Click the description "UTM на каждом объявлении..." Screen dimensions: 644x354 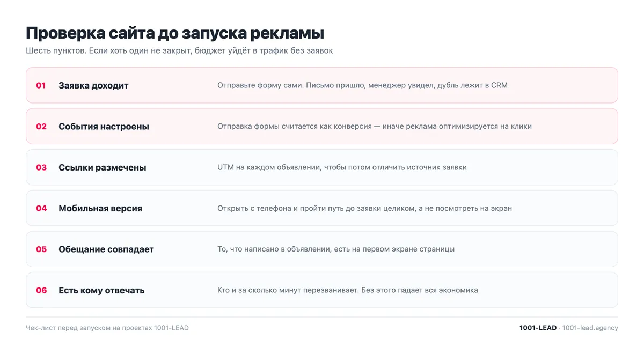coord(342,167)
